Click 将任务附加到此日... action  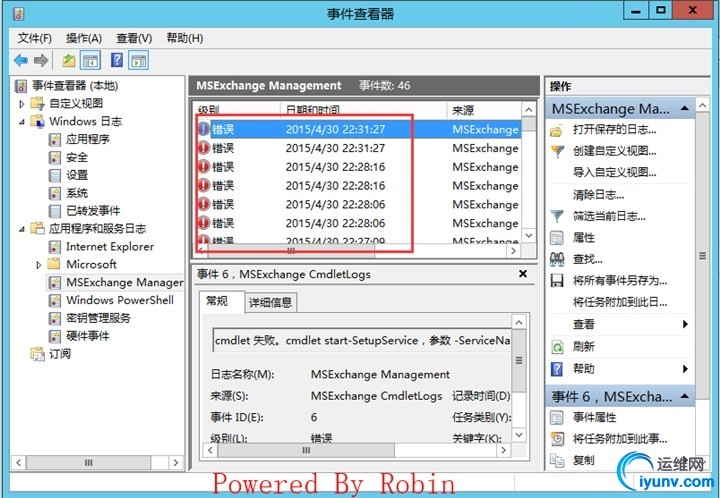(x=620, y=302)
